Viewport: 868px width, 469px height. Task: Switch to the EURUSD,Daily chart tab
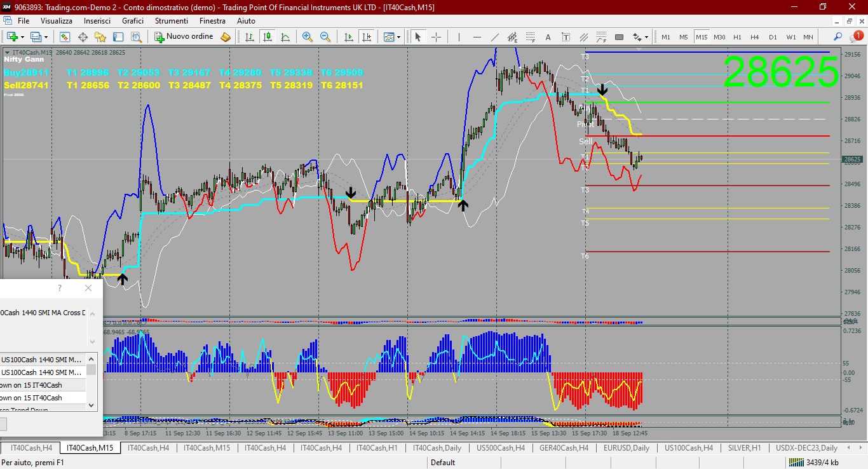(x=627, y=448)
